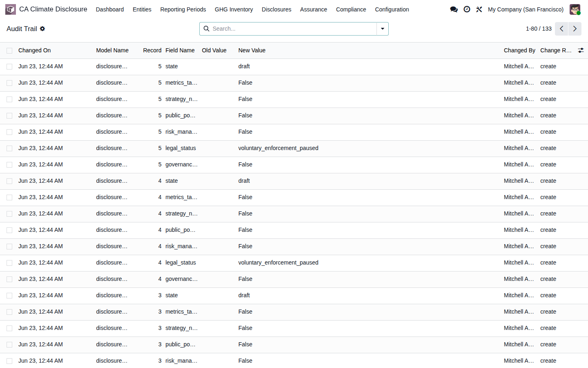Go to the previous page arrow
This screenshot has width=588, height=368.
click(x=561, y=29)
